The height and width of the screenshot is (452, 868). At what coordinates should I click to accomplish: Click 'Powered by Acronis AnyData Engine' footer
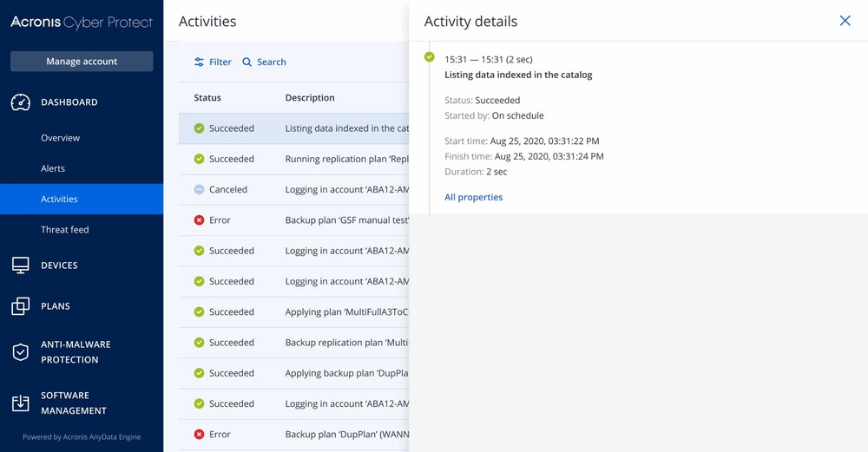(x=82, y=437)
